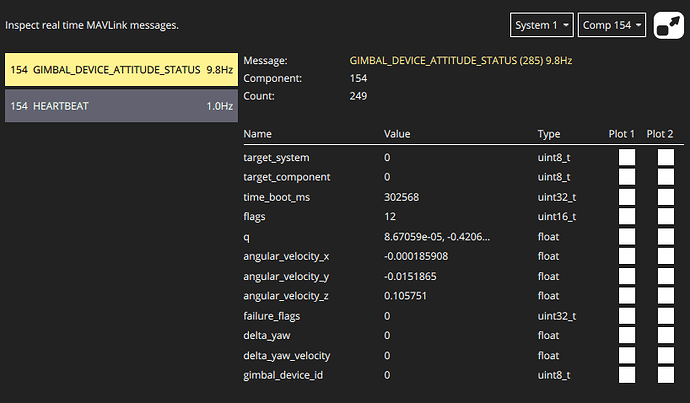Click the gimbal_device_id field name
Image resolution: width=690 pixels, height=403 pixels.
tap(283, 375)
